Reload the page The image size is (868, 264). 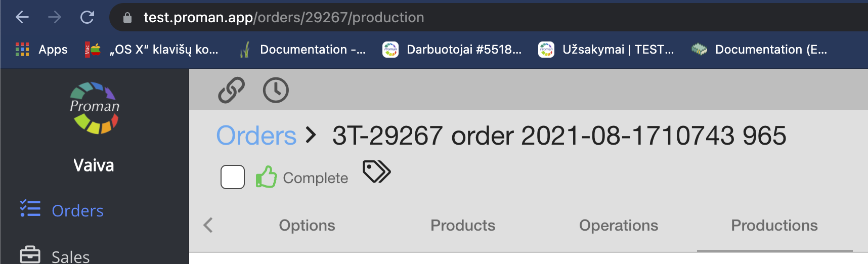point(88,18)
